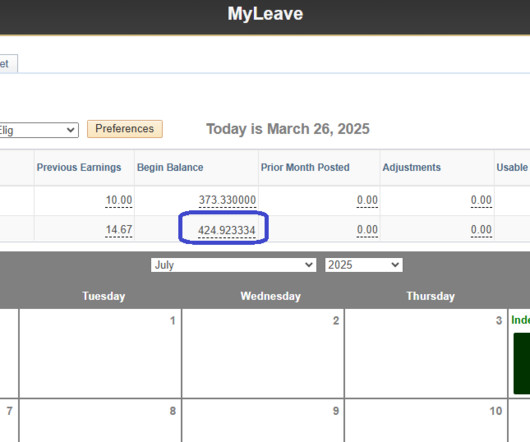Click the 14.67 previous earnings value
Viewport: 530px width, 442px height.
119,230
